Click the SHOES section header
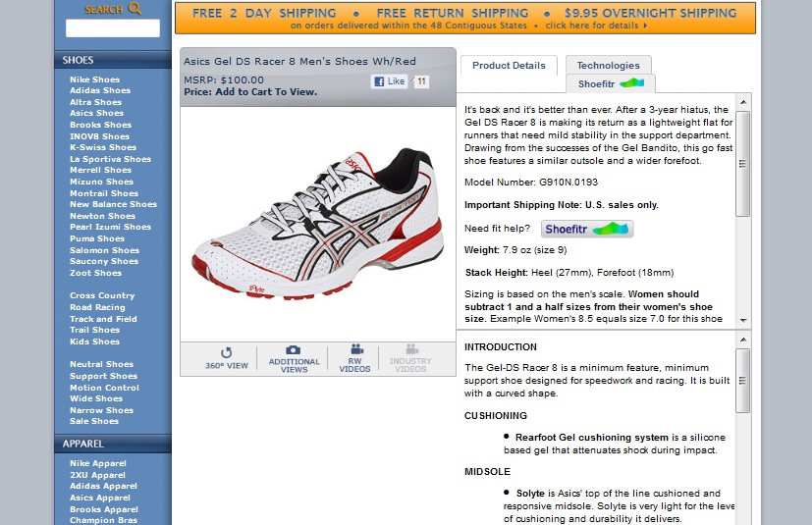Screen dimensions: 812x525 (112, 60)
